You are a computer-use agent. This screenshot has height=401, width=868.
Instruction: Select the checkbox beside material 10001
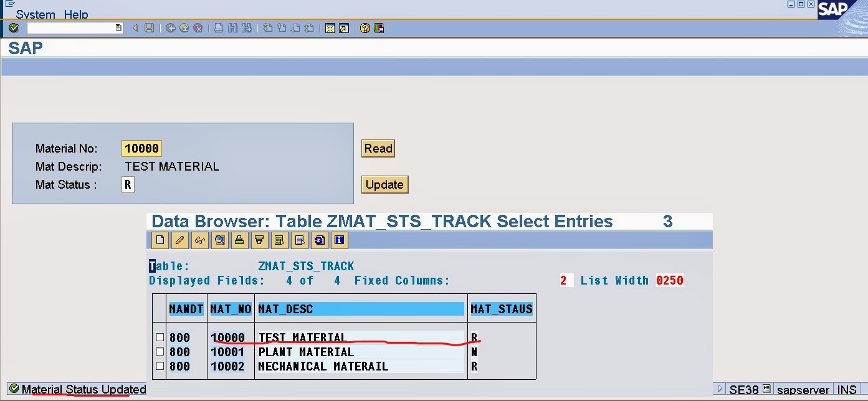point(160,352)
